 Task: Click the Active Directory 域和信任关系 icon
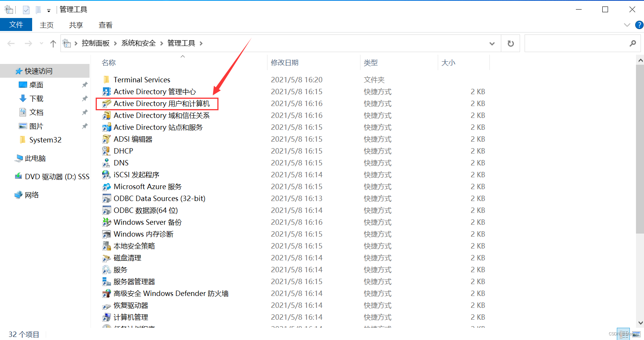pyautogui.click(x=106, y=115)
